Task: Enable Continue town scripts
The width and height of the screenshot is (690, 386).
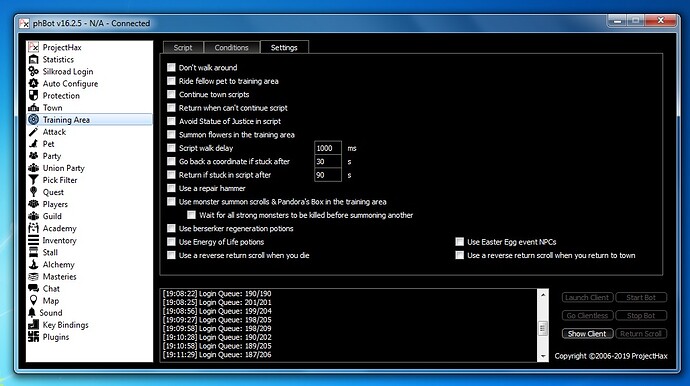Action: (171, 94)
